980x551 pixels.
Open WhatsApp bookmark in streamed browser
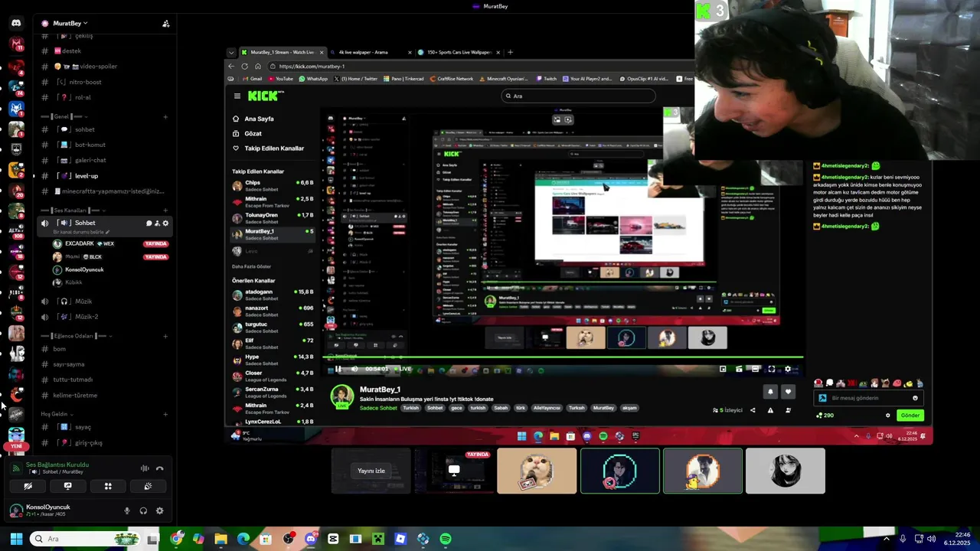click(x=313, y=79)
